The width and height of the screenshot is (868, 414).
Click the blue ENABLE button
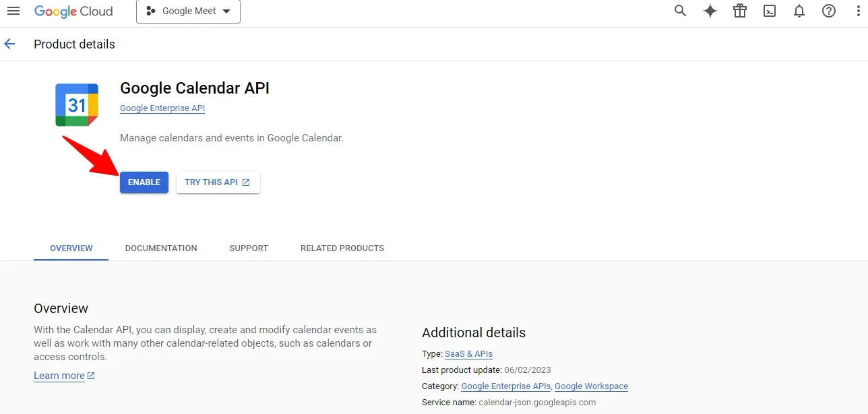pos(144,182)
